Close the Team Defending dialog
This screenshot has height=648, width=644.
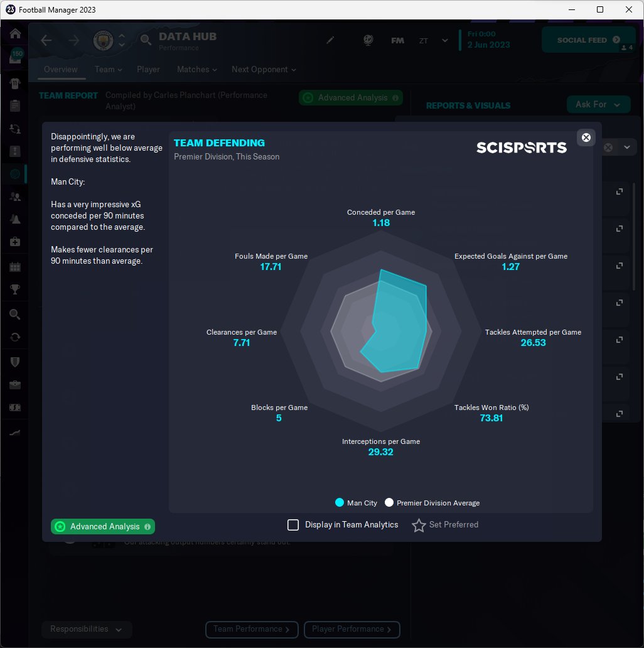586,138
